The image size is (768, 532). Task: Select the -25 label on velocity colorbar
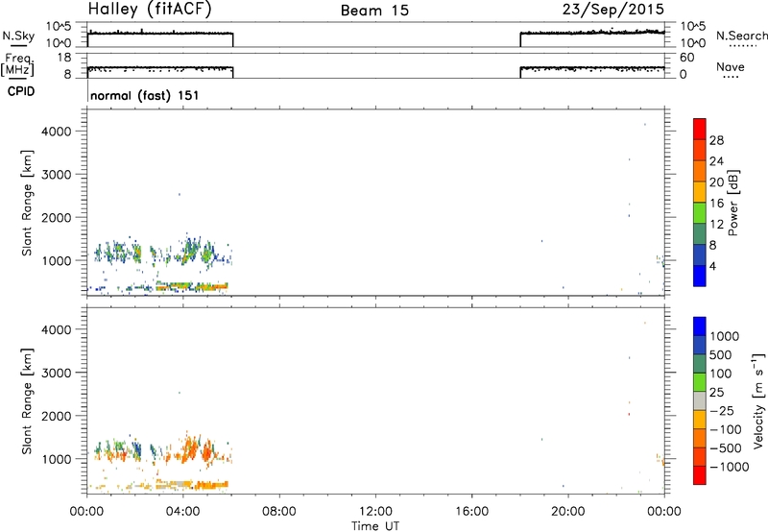point(722,411)
